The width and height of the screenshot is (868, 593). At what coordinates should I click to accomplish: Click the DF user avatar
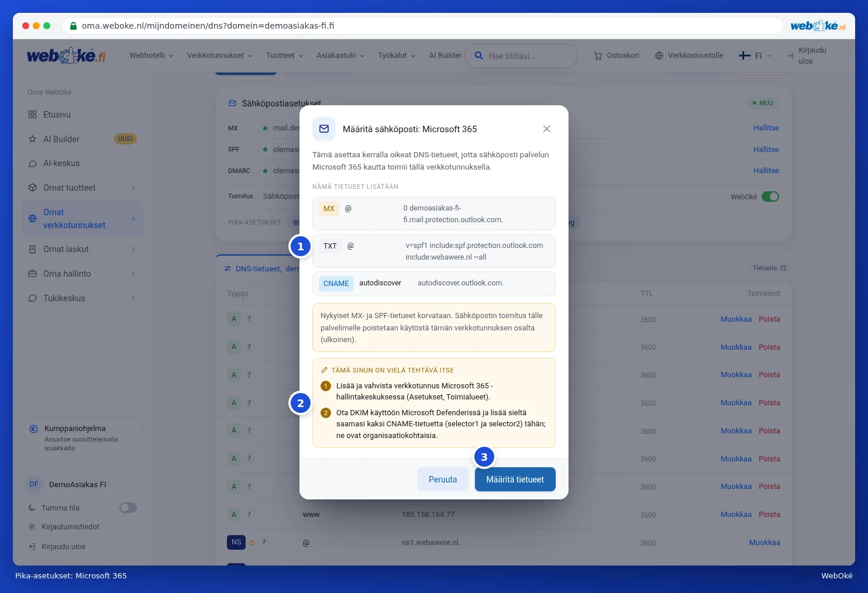[34, 484]
